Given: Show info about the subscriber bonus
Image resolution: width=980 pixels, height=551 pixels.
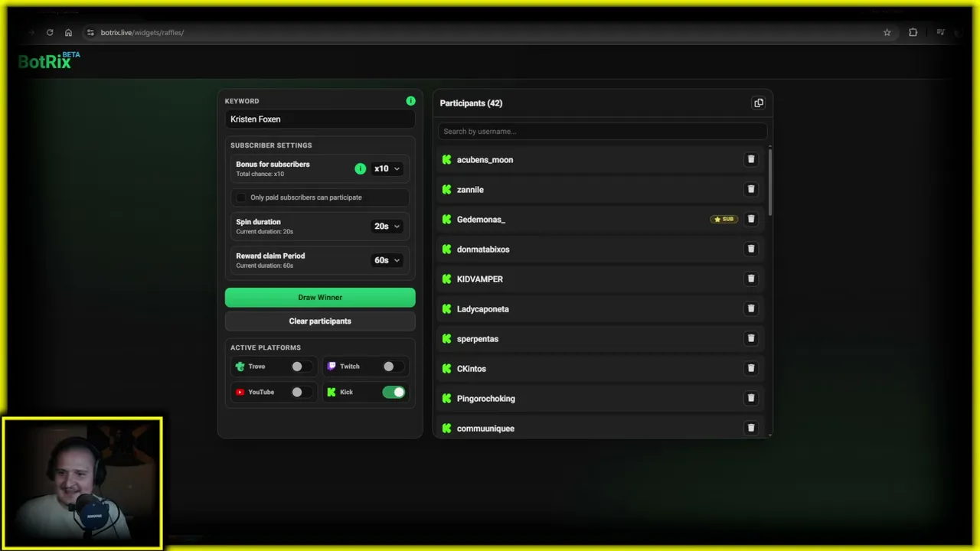Looking at the screenshot, I should (x=361, y=168).
